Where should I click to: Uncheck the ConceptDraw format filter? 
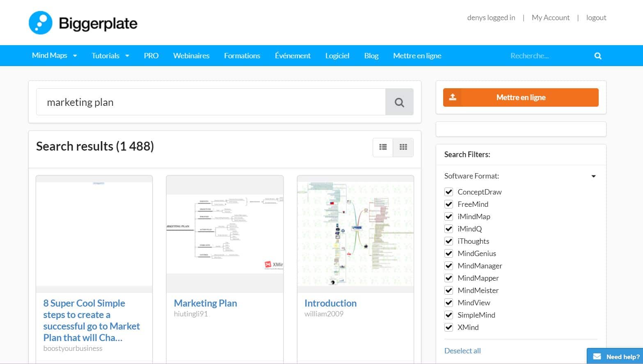pyautogui.click(x=448, y=192)
